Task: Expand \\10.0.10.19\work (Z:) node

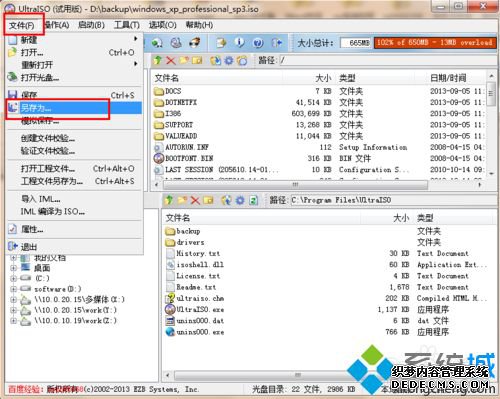Action: (13, 321)
